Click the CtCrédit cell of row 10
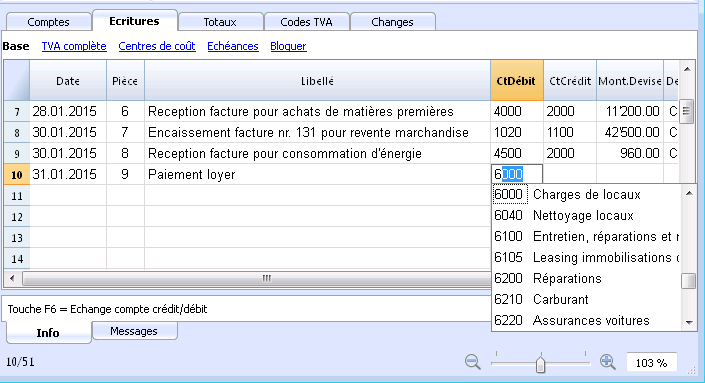The height and width of the screenshot is (383, 705). tap(570, 174)
